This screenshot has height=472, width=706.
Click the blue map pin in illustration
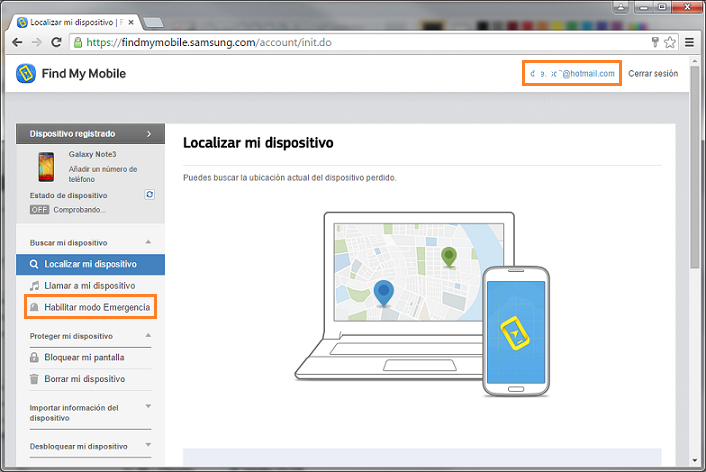click(384, 293)
